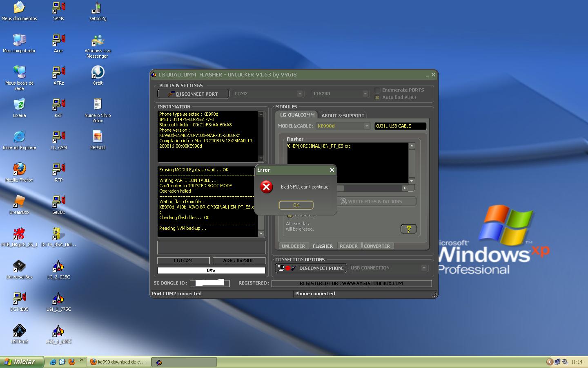Minimize the LG Qualcomm Flasher window
The image size is (588, 368).
(x=427, y=75)
